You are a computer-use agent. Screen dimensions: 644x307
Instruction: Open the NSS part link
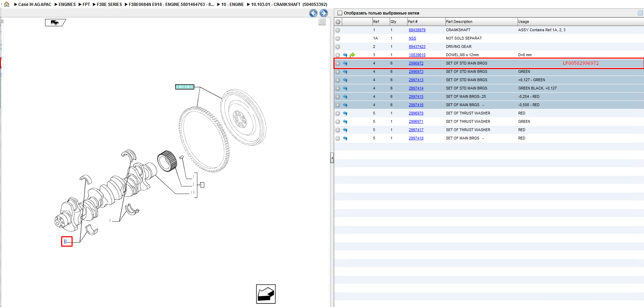pos(412,39)
